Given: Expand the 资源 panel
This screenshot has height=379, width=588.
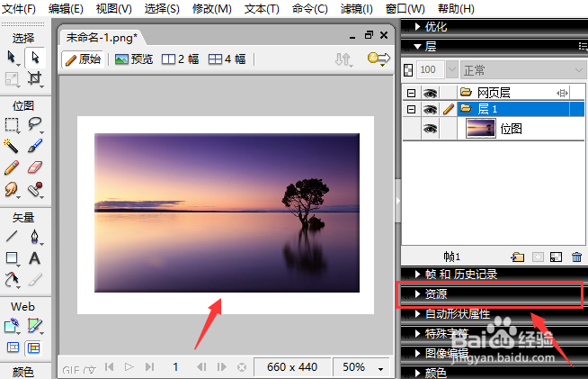Looking at the screenshot, I should click(x=418, y=293).
